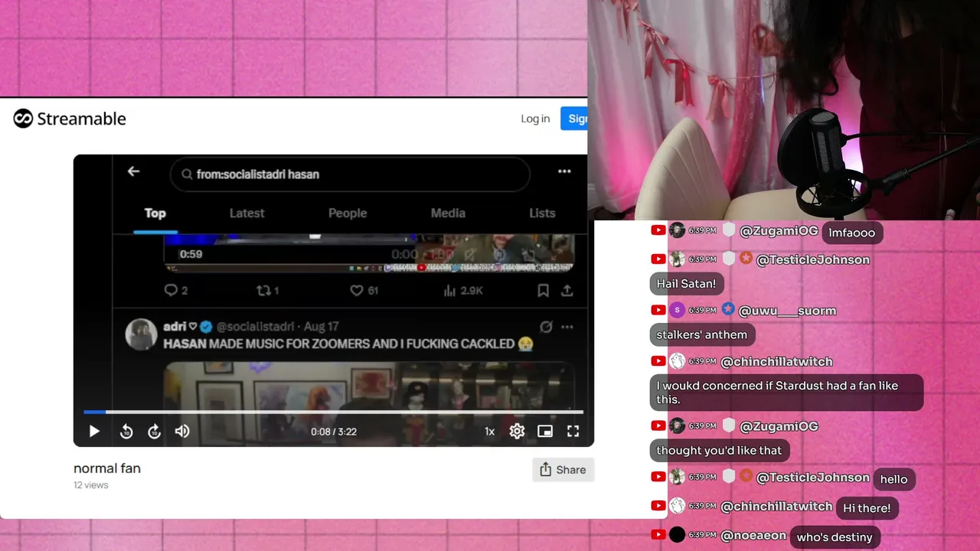Click the Share button
The height and width of the screenshot is (551, 980).
[563, 470]
